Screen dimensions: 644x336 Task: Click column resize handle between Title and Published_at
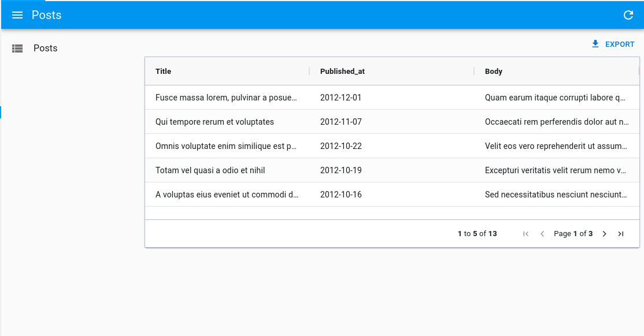[309, 72]
